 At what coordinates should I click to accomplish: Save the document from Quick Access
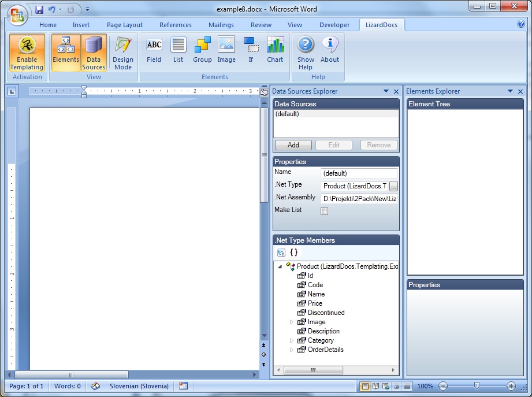(x=39, y=10)
